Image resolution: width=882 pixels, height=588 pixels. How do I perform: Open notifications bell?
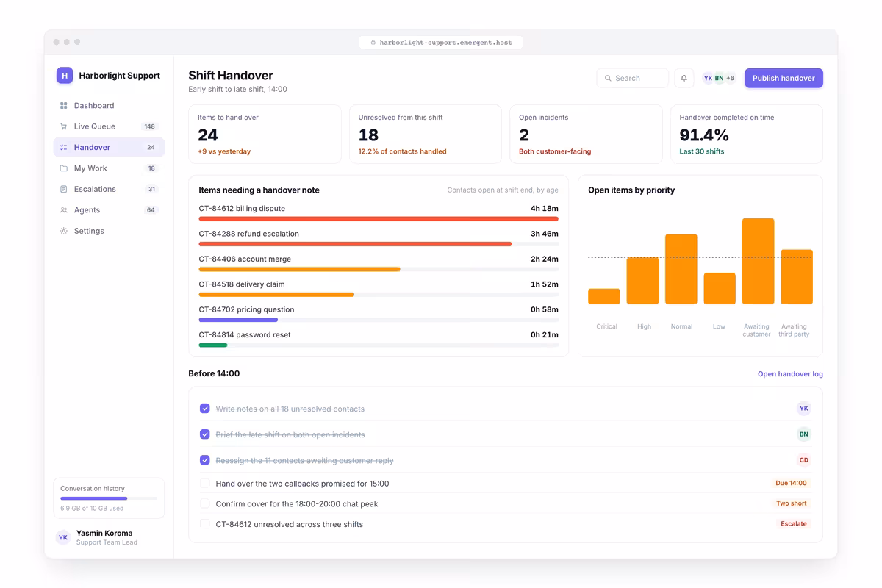point(684,78)
